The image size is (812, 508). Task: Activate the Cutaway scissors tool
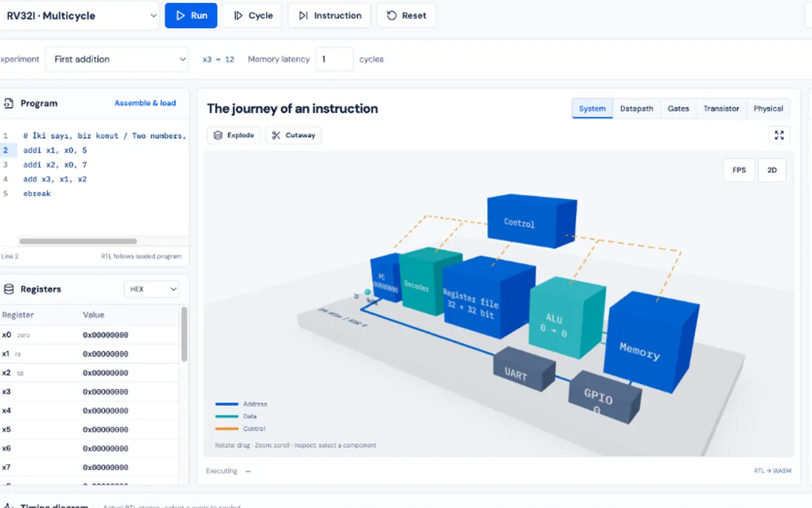pyautogui.click(x=294, y=135)
